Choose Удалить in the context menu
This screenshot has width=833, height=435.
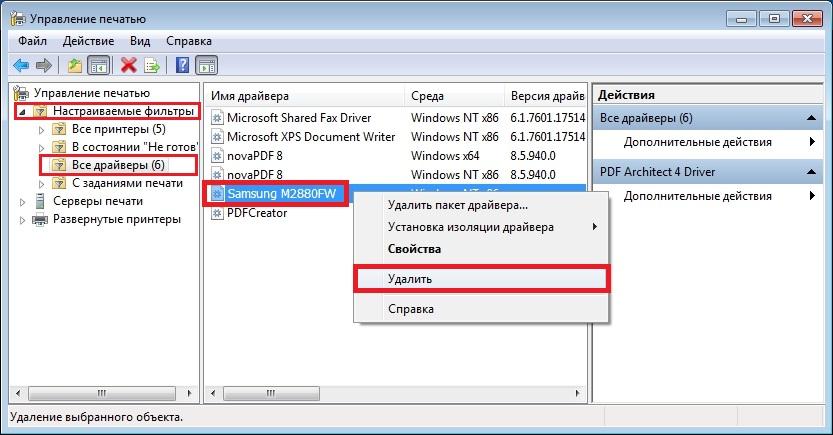pos(409,278)
